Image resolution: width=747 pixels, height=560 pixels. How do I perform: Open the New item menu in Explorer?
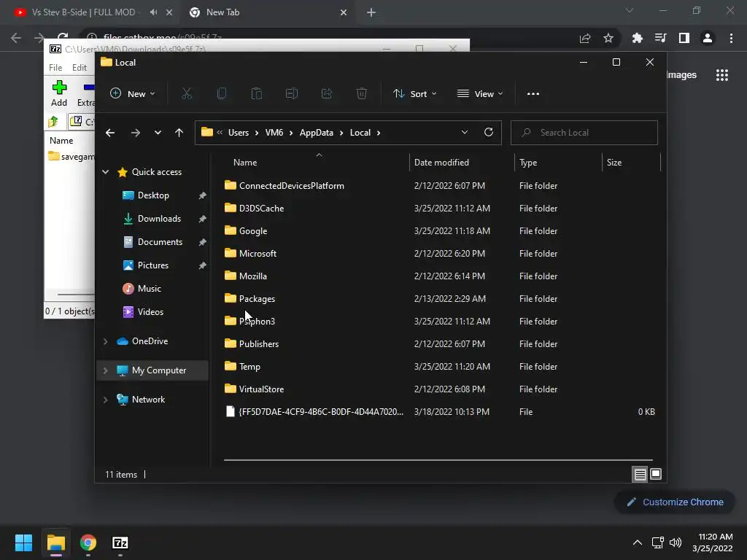coord(132,94)
